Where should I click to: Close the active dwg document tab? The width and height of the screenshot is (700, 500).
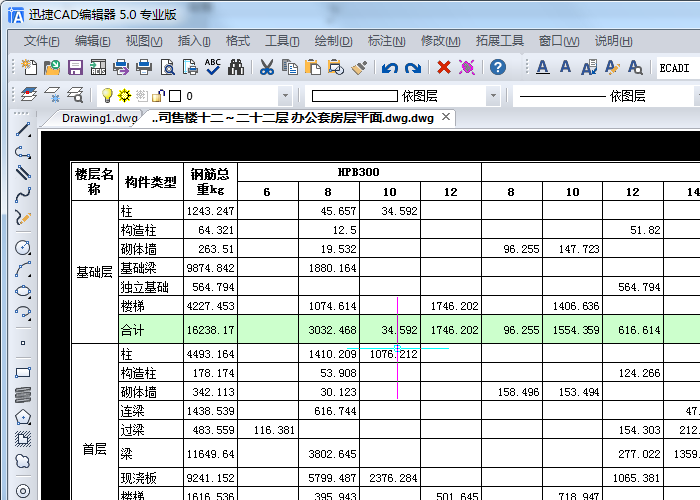(x=447, y=118)
